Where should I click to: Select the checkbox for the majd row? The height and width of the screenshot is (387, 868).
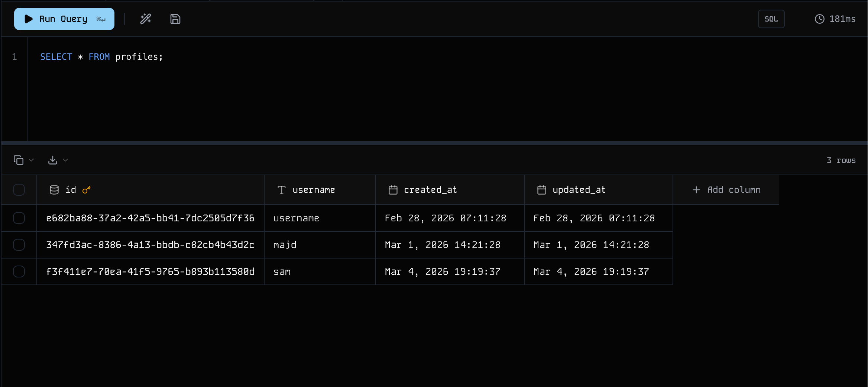click(x=19, y=245)
